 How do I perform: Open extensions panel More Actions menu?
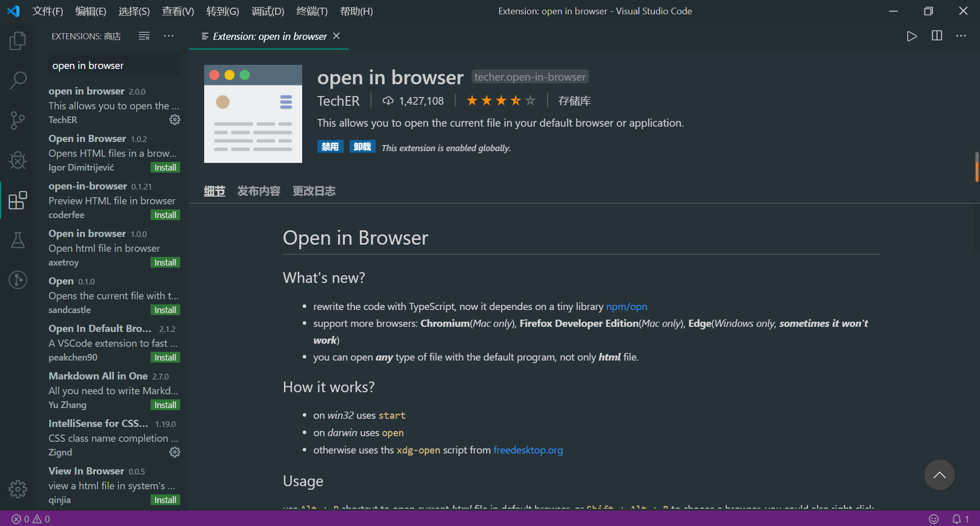click(x=169, y=36)
